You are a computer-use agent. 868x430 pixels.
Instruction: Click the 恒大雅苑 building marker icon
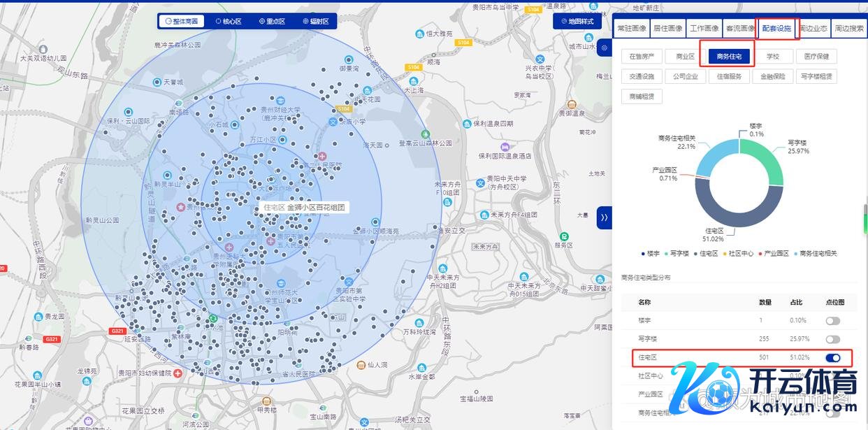click(419, 34)
